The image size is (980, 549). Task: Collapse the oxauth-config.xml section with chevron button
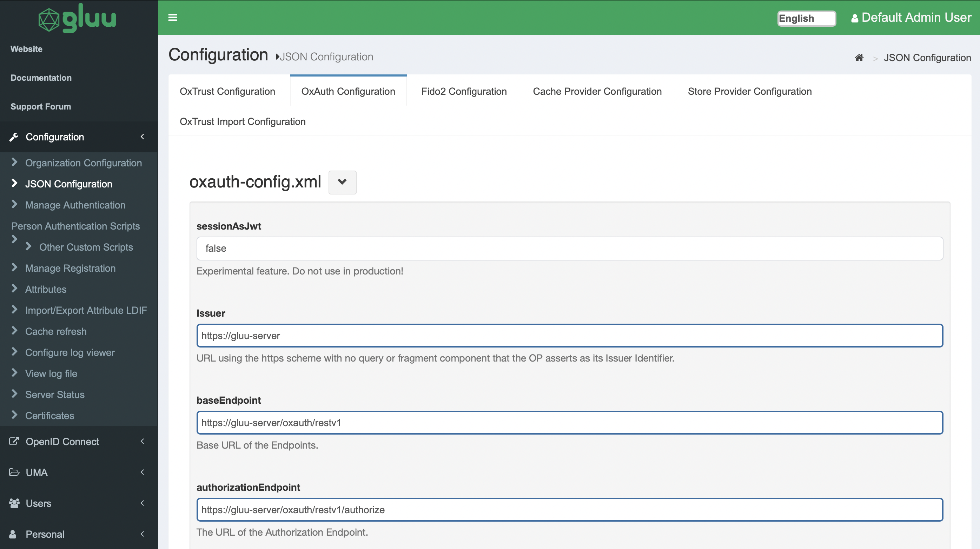pos(342,182)
